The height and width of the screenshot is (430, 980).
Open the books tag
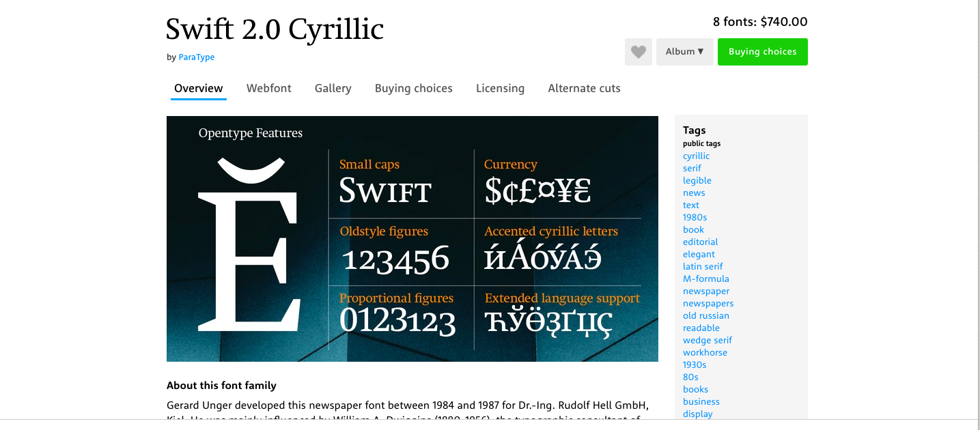696,390
